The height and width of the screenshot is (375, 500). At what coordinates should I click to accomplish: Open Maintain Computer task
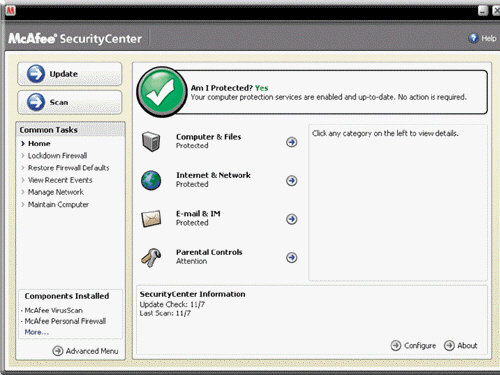coord(58,205)
